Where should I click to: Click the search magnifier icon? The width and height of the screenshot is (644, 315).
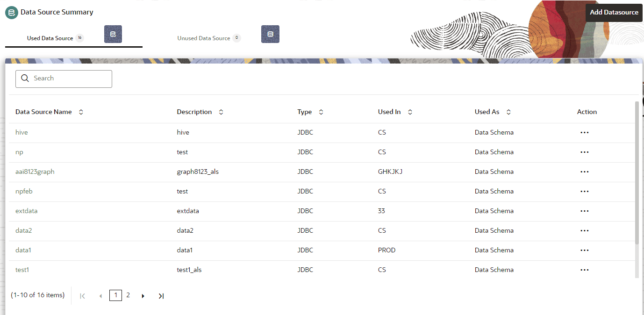(x=25, y=79)
